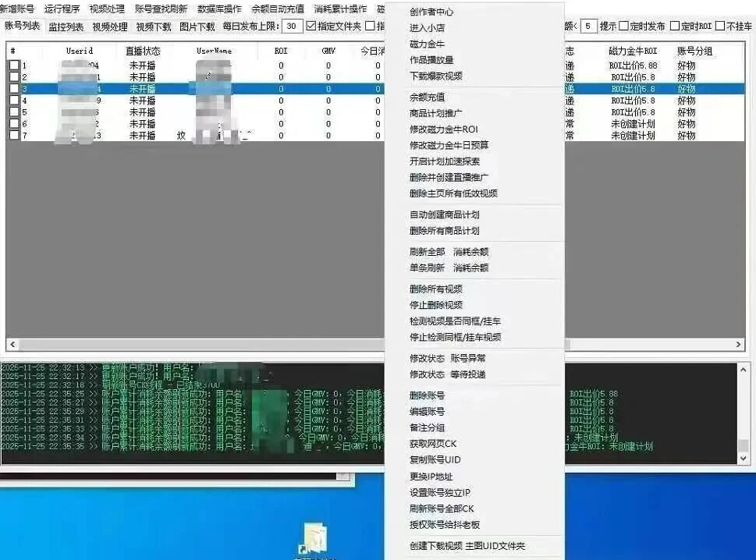
Task: Enable the 定时发布 checkbox
Action: (x=623, y=26)
